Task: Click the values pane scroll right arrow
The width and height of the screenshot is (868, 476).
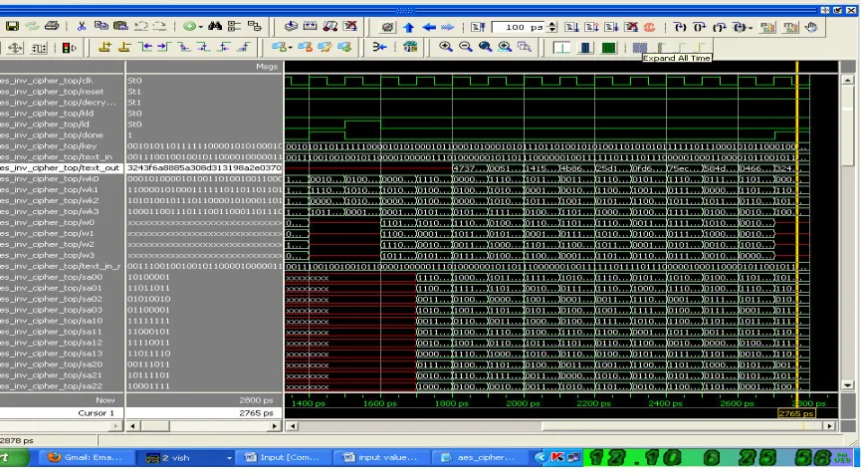Action: pyautogui.click(x=275, y=426)
